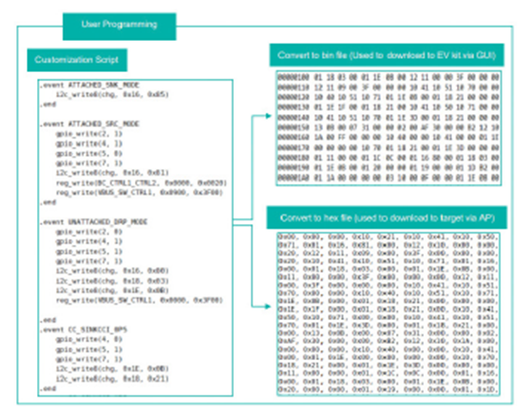Select the '.event ATTACHED_SNK_MODE' script line
This screenshot has width=532, height=415.
89,85
